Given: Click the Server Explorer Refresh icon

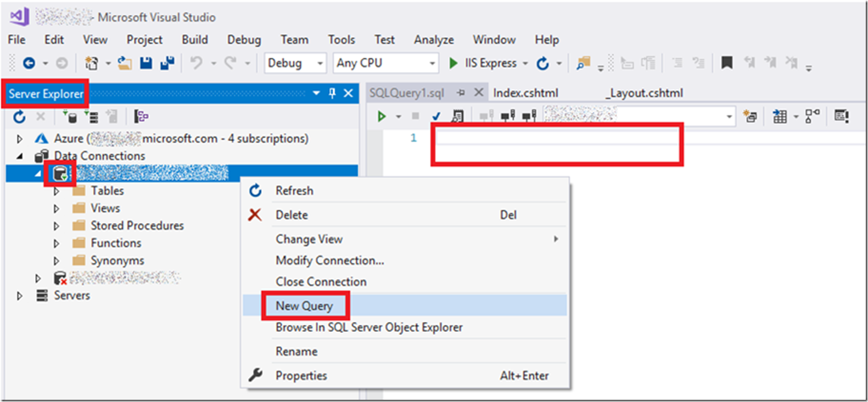Looking at the screenshot, I should click(x=19, y=116).
